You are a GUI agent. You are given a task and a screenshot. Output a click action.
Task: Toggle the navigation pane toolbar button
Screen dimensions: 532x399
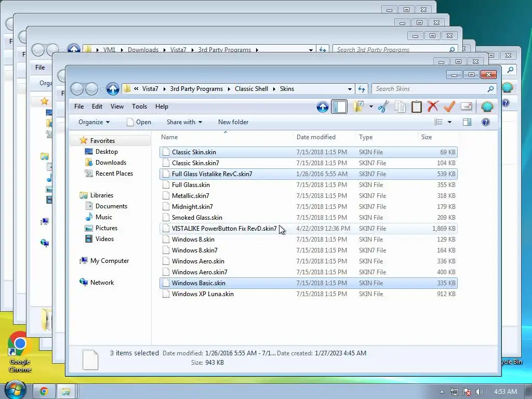(339, 107)
